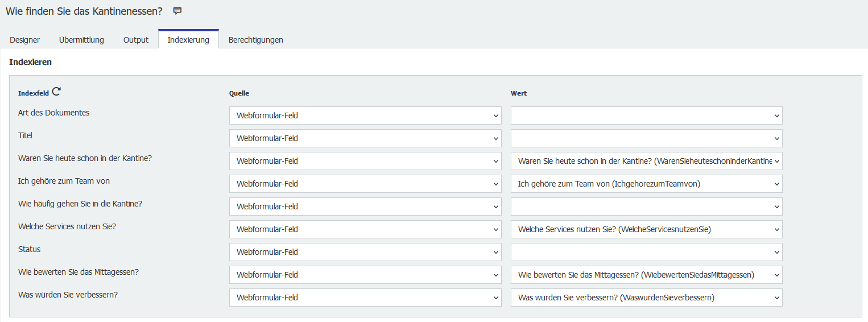Image resolution: width=868 pixels, height=322 pixels.
Task: Open Wert dropdown for Art des Dokumentes
Action: [x=646, y=115]
